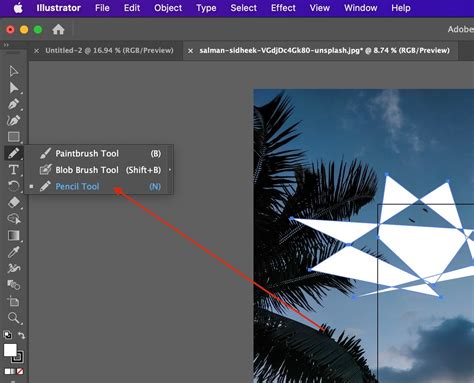This screenshot has height=383, width=474.
Task: Set paint to None
Action: (20, 371)
